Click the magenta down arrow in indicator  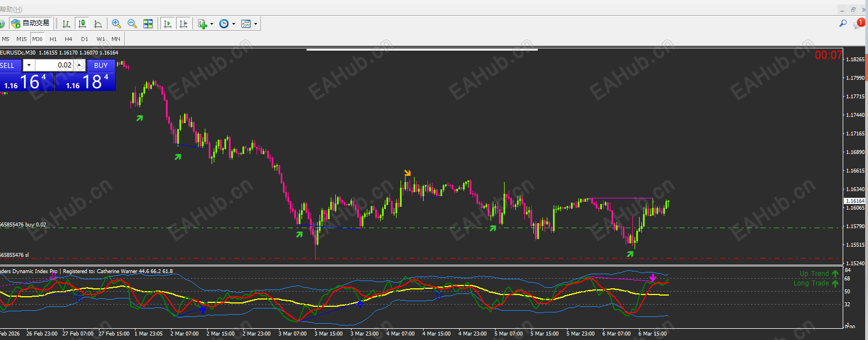click(x=653, y=277)
